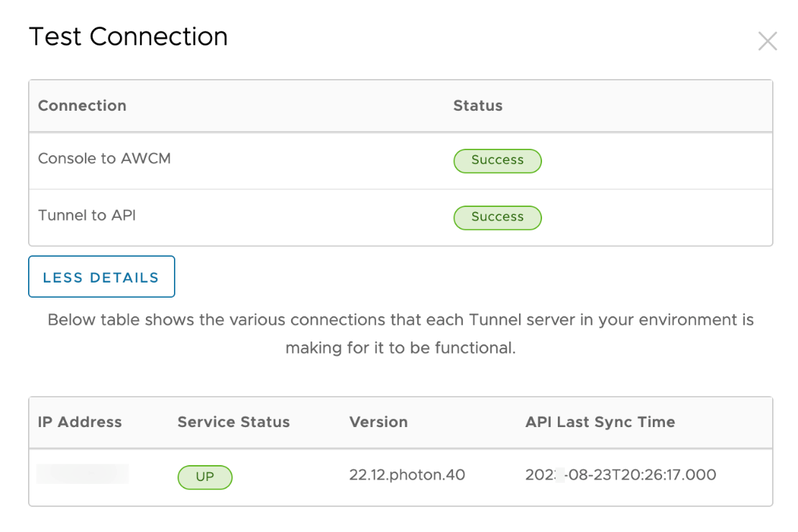Click the Test Connection dialog title
This screenshot has height=532, width=798.
pos(128,37)
